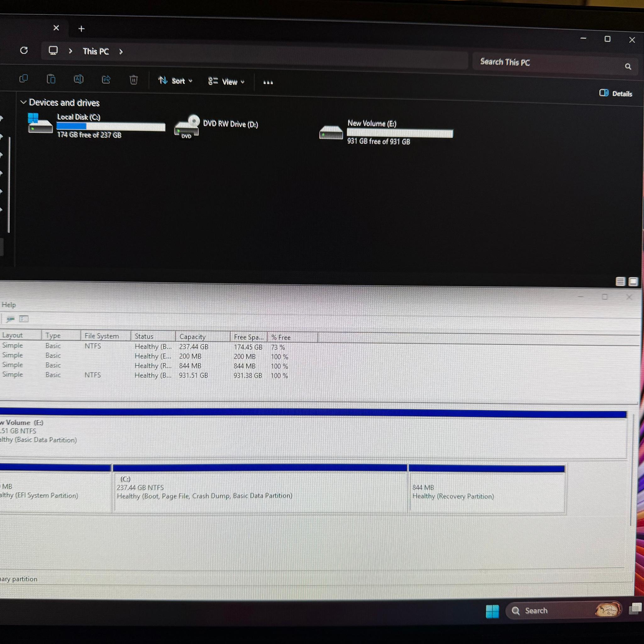This screenshot has width=644, height=644.
Task: Open a new Explorer tab
Action: coord(81,29)
